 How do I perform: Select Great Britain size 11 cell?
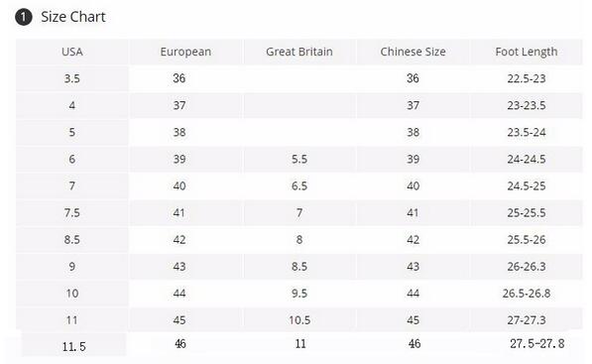pyautogui.click(x=300, y=343)
